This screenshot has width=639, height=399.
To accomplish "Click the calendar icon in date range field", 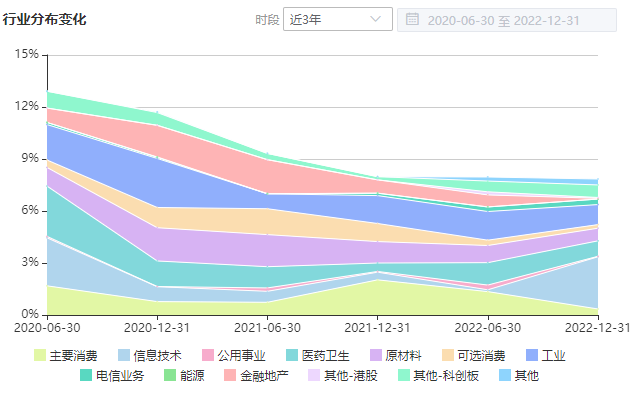I will click(412, 19).
